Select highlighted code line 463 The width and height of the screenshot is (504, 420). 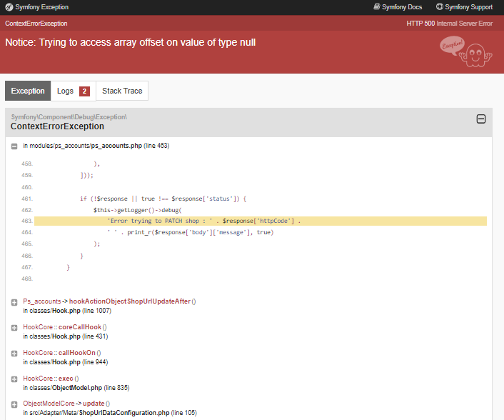pyautogui.click(x=261, y=221)
